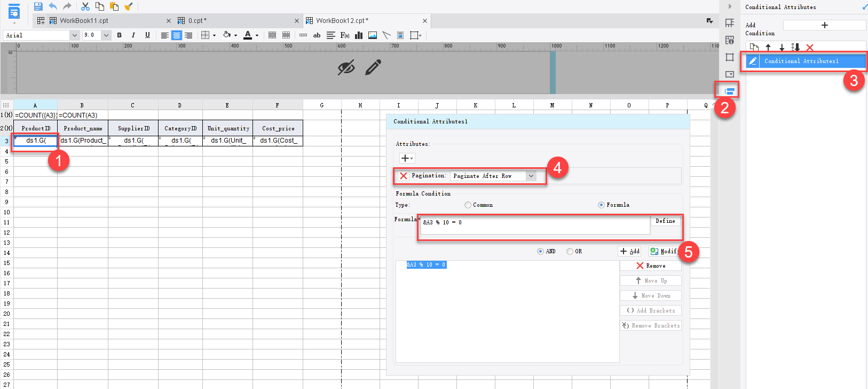Viewport: 868px width, 389px height.
Task: Select the Common type radio button
Action: coord(468,205)
